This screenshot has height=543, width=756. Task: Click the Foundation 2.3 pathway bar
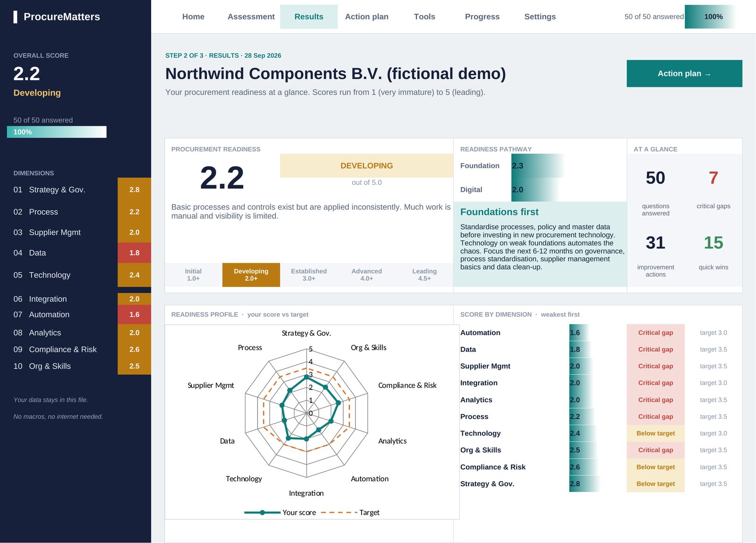point(538,166)
